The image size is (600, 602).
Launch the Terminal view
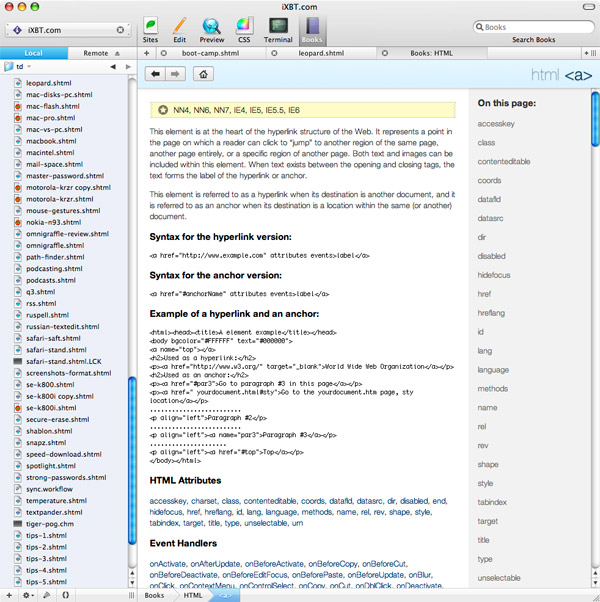[278, 30]
